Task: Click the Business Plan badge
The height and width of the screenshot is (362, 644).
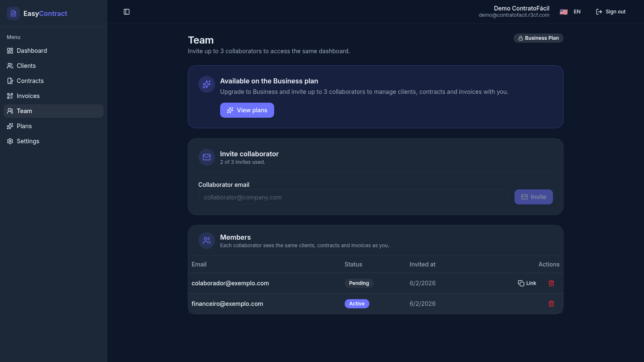Action: click(538, 38)
